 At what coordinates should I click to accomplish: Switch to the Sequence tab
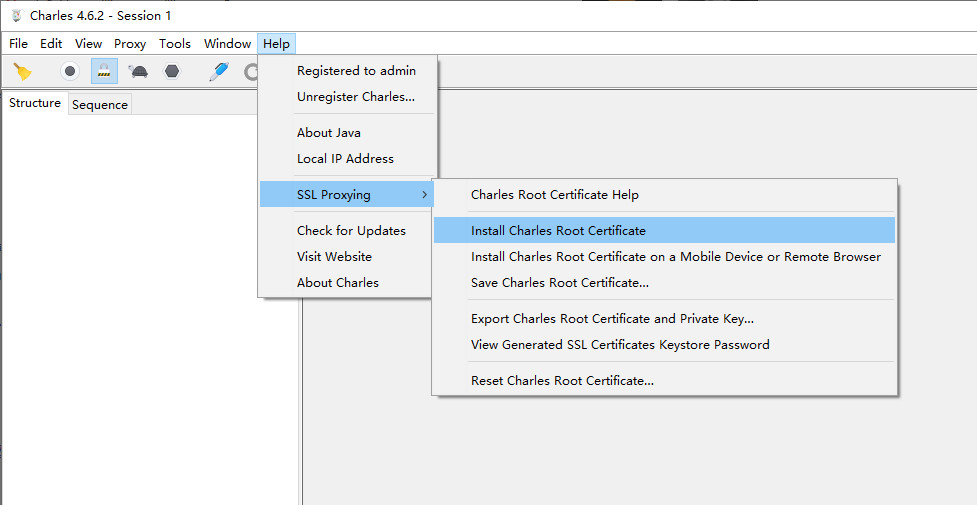point(100,105)
